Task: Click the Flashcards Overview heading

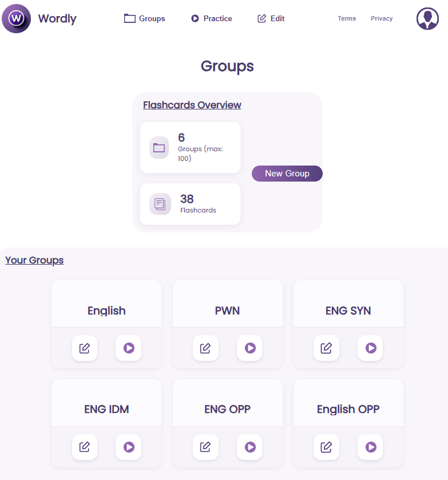Action: [192, 105]
